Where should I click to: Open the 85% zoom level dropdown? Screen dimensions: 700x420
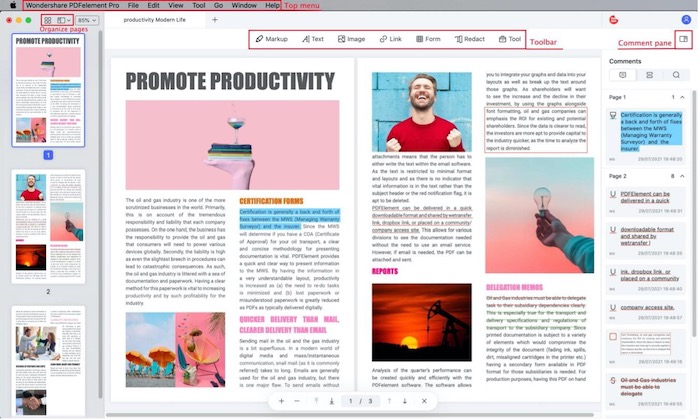click(x=88, y=20)
